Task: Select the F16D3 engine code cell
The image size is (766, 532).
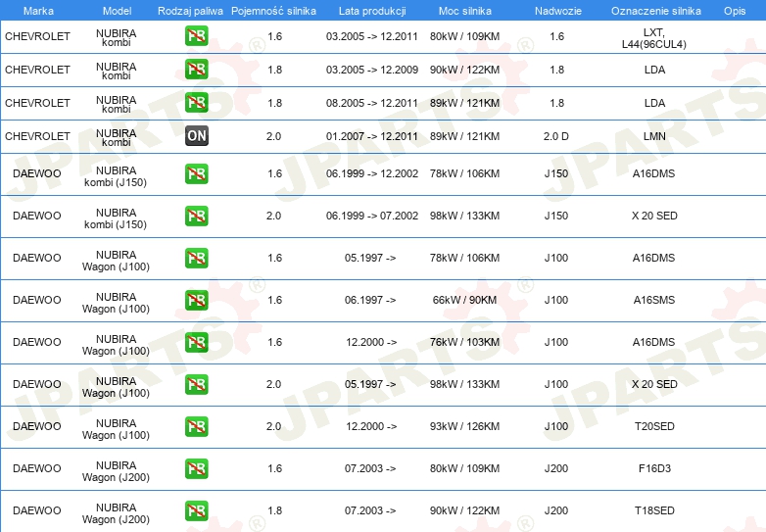Action: [x=654, y=468]
